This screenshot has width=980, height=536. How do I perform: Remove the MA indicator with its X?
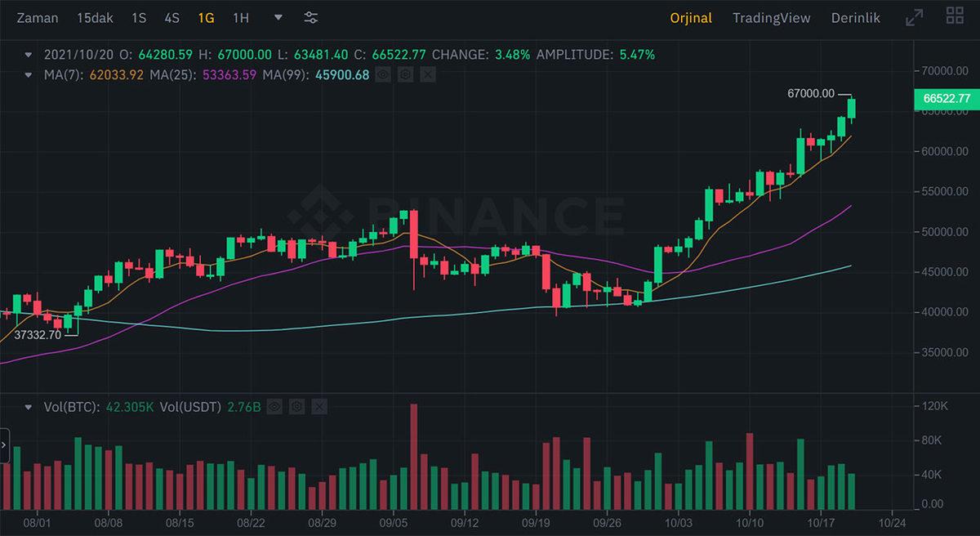click(x=428, y=74)
